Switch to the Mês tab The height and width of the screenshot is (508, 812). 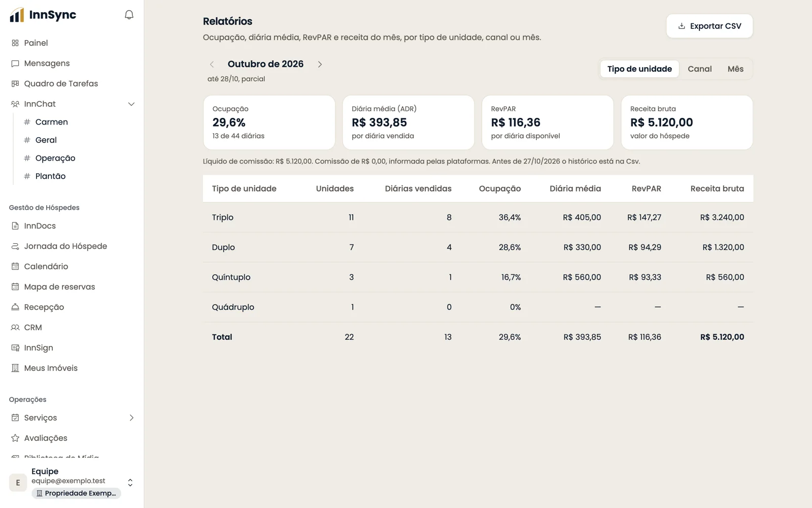point(735,69)
